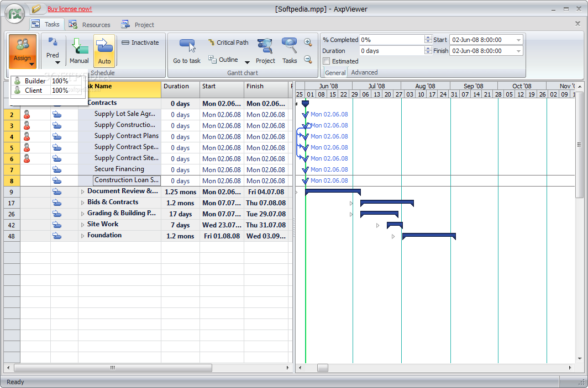Viewport: 588px width, 388px height.
Task: Click the pencil icon in title bar
Action: 36,9
